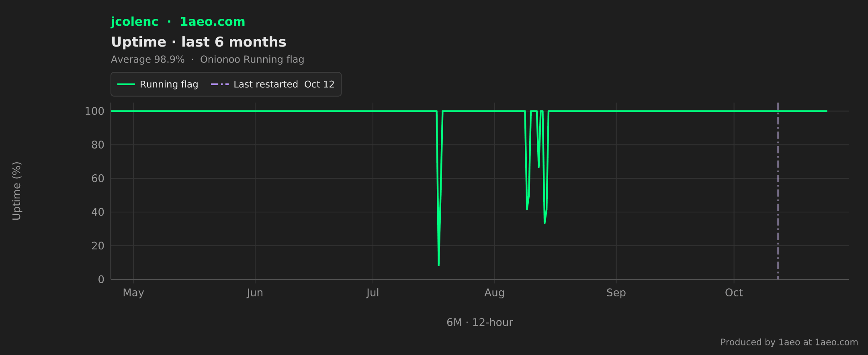868x355 pixels.
Task: Click the '0' y-axis tick label
Action: (x=101, y=280)
